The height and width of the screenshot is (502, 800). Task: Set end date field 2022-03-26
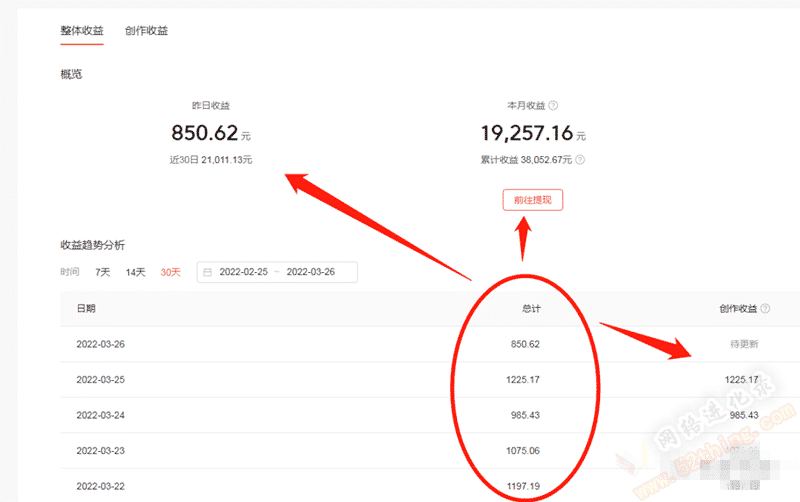tap(311, 272)
